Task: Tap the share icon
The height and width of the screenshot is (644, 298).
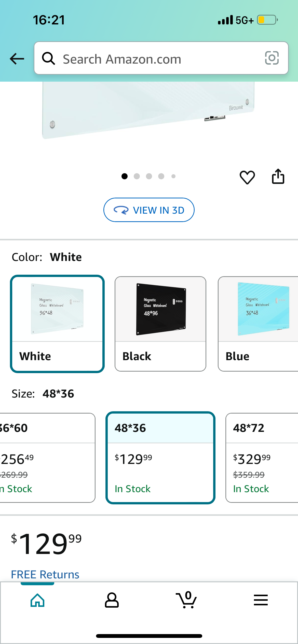Action: (278, 176)
